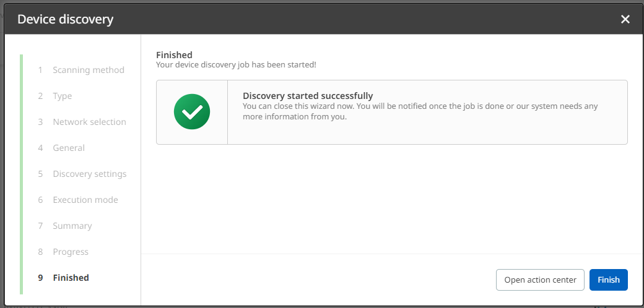Go to the Scanning method step
This screenshot has width=644, height=308.
(x=88, y=70)
